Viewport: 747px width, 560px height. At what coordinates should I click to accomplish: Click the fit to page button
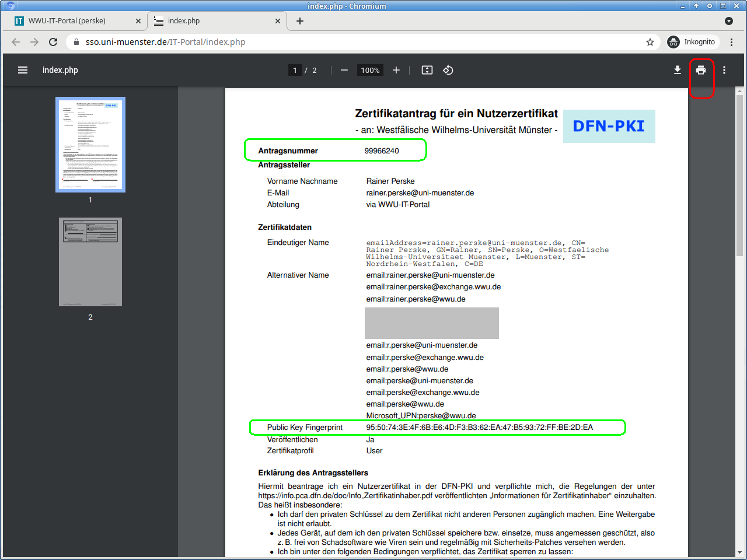click(427, 70)
